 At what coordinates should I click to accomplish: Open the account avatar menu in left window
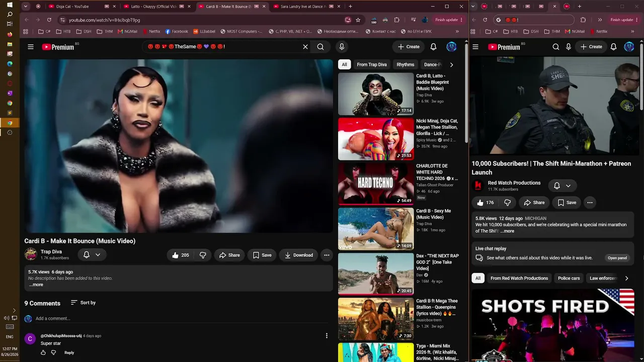click(x=451, y=47)
